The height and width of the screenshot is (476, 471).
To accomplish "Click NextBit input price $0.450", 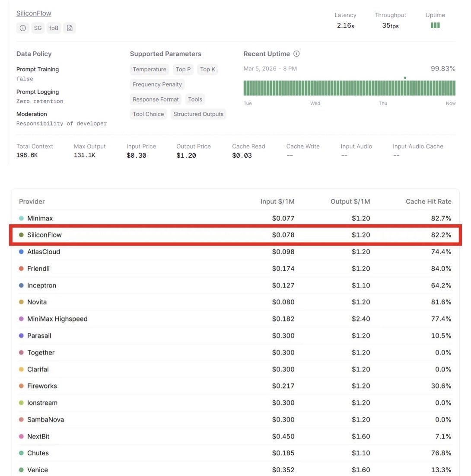I will (283, 436).
